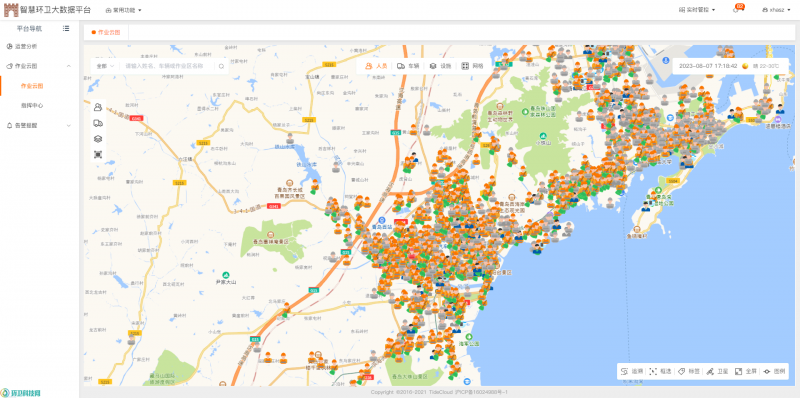Select the 人员 layer toggle in the map top bar

tap(377, 66)
